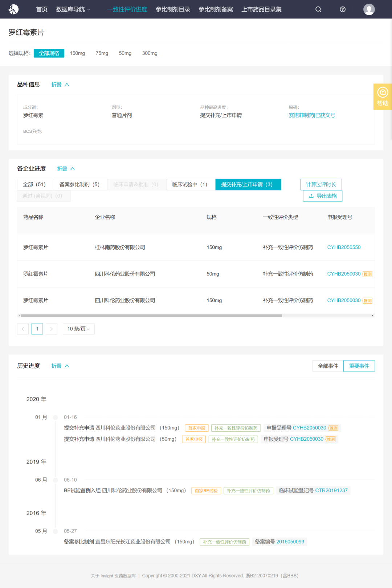Select 全部规格 specification filter

49,53
